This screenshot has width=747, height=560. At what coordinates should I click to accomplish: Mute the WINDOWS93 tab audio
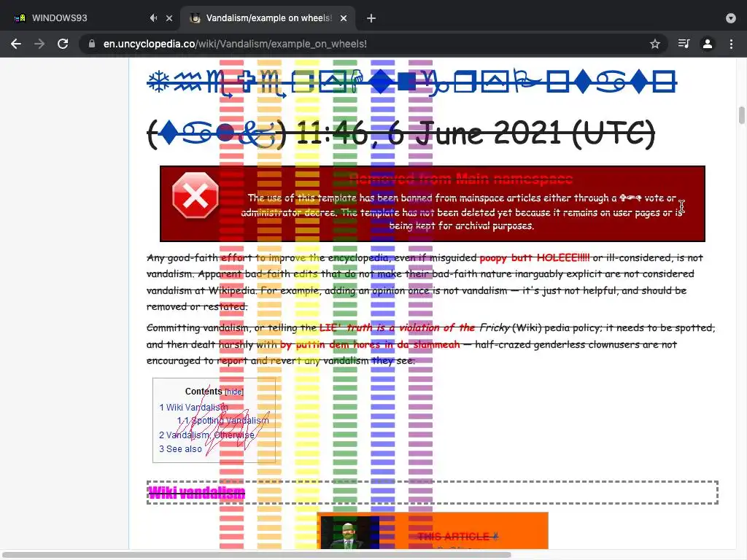(153, 18)
